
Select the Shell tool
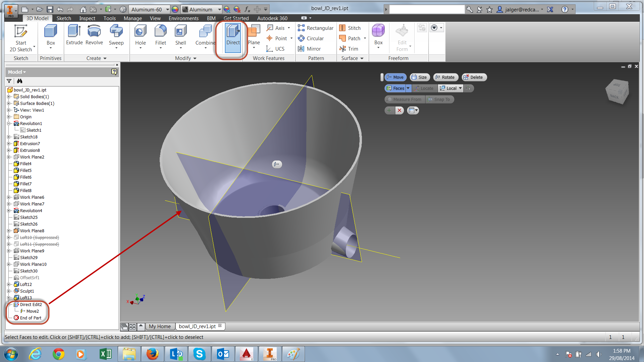180,36
